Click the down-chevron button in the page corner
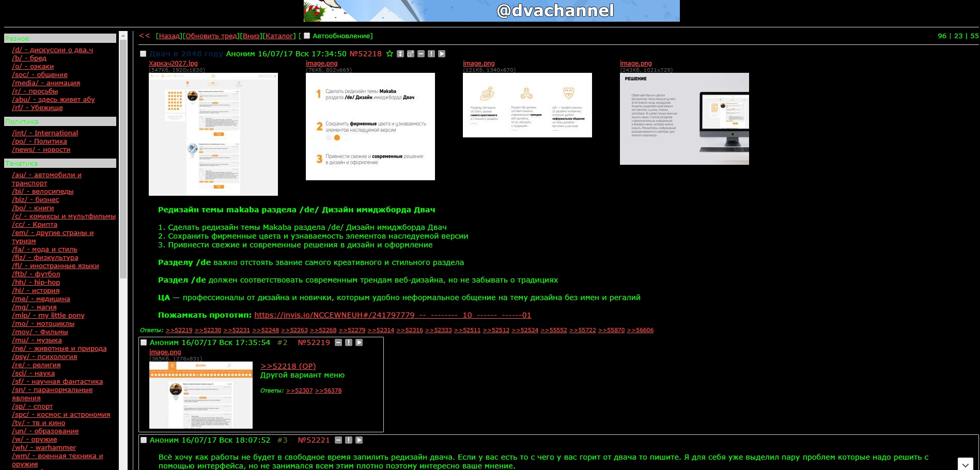The image size is (980, 470). click(966, 464)
